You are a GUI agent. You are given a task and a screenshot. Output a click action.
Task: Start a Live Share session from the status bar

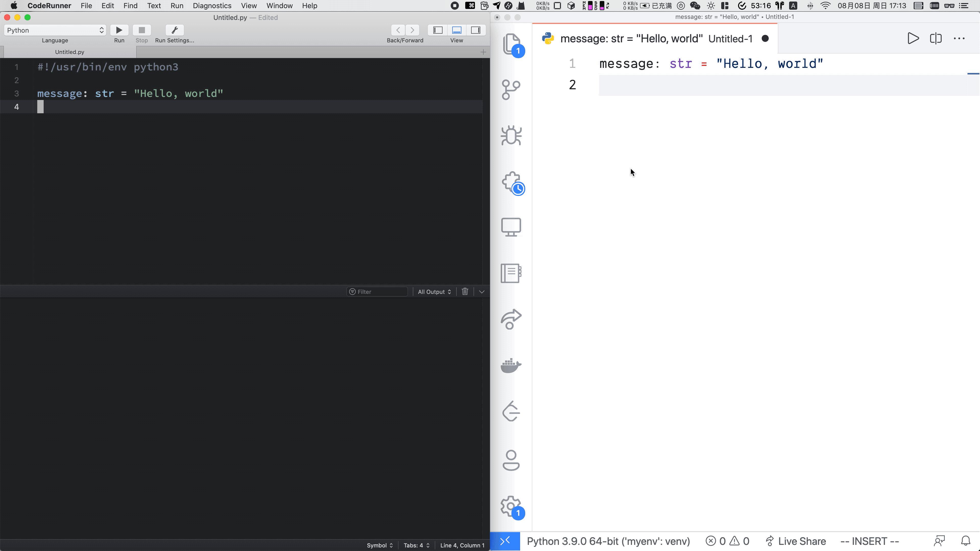pyautogui.click(x=795, y=541)
